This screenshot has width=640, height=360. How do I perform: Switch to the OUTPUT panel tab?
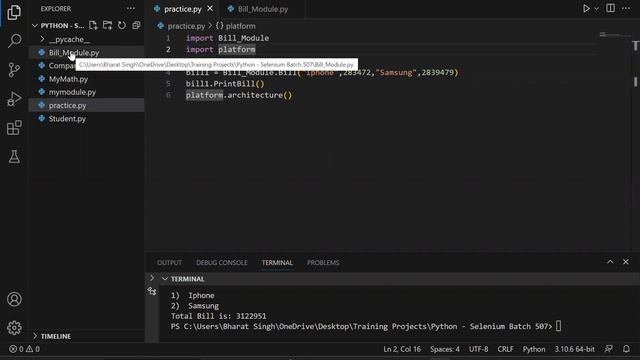[169, 262]
